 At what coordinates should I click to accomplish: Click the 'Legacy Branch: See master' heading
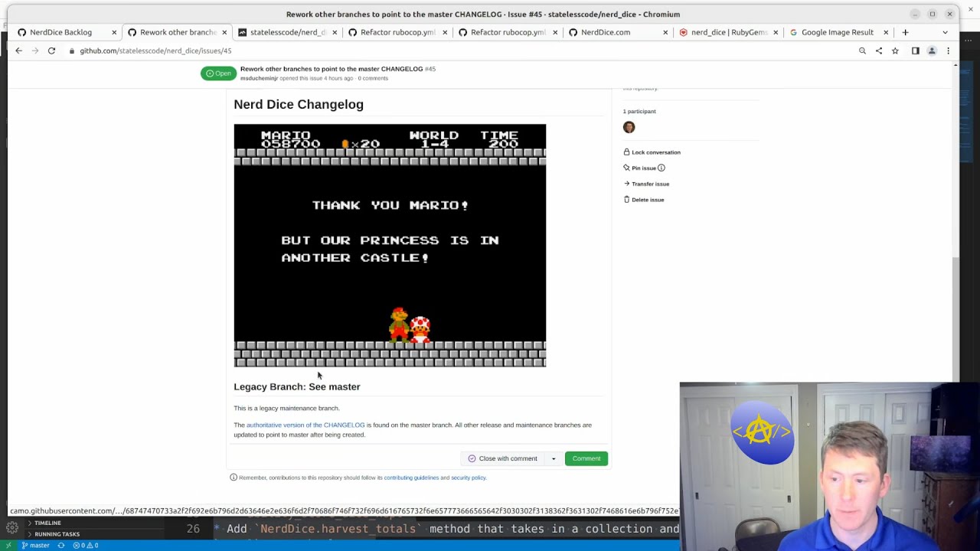[x=297, y=386]
